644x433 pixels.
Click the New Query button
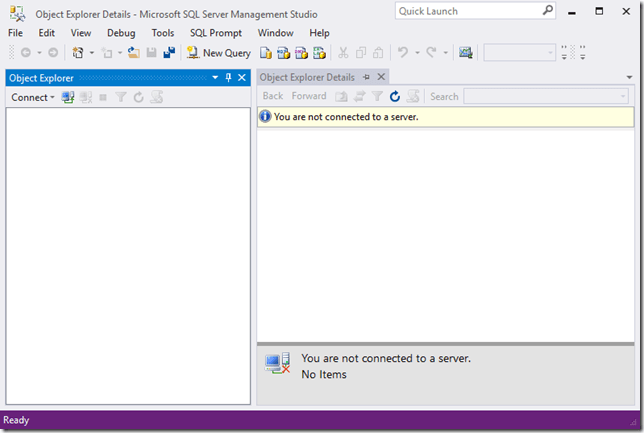tap(219, 53)
